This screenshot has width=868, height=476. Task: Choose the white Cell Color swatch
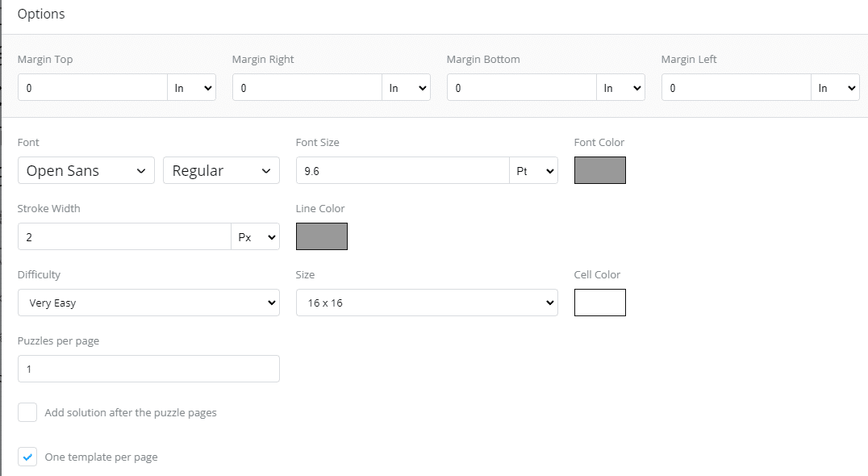point(600,303)
